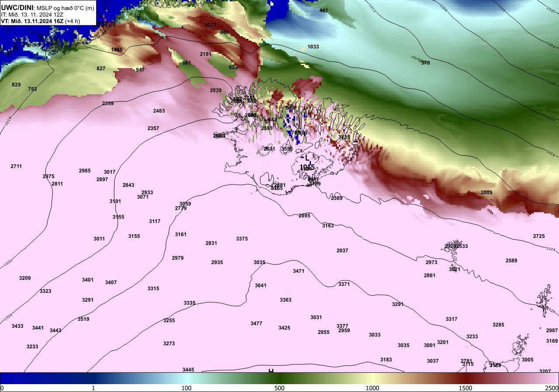Click the map value 3445
The height and width of the screenshot is (392, 559).
point(188,370)
